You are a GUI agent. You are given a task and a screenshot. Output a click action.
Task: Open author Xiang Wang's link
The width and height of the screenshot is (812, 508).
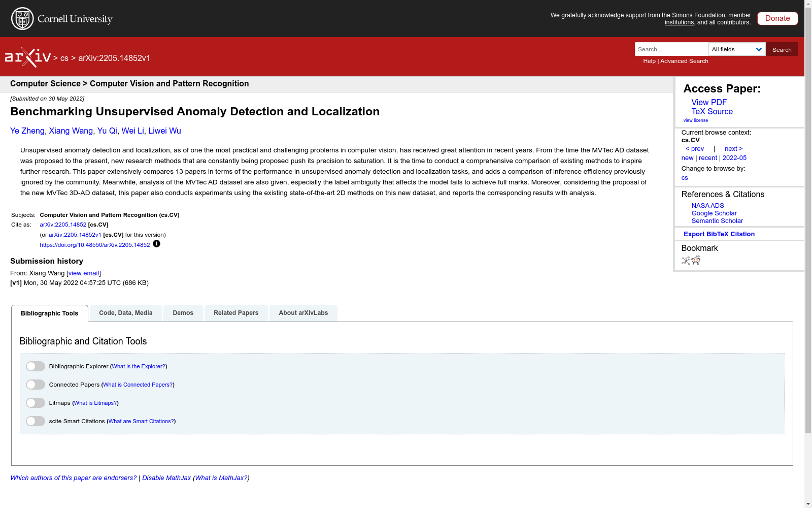(71, 131)
